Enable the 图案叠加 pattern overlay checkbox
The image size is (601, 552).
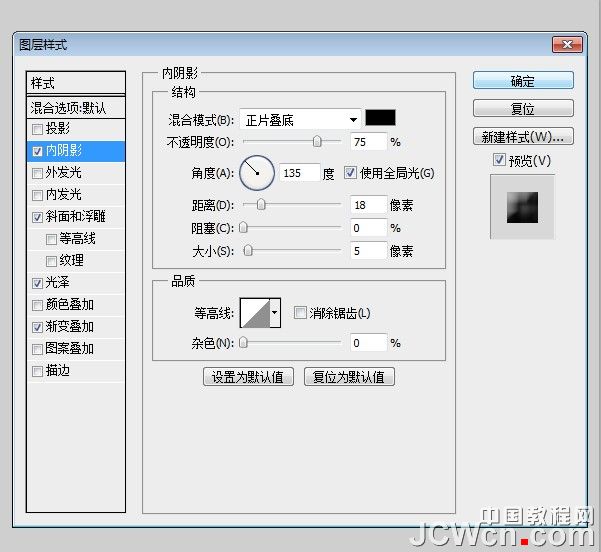coord(37,349)
